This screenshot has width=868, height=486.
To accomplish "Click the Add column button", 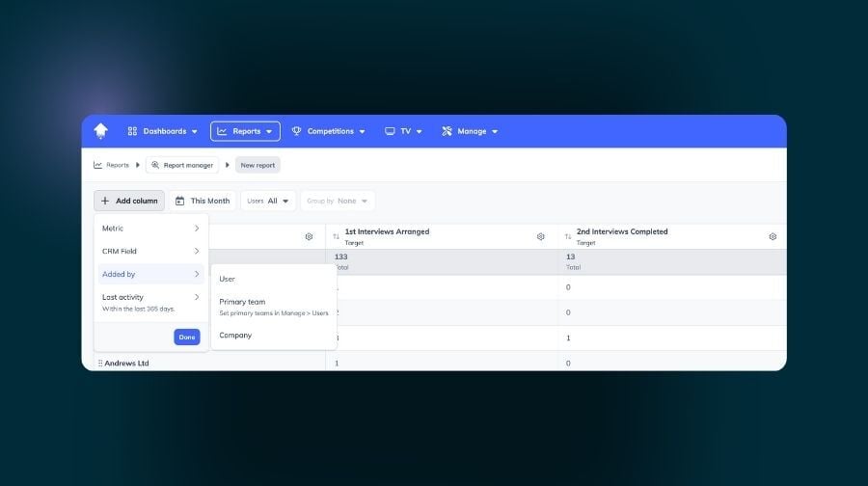I will click(x=129, y=201).
